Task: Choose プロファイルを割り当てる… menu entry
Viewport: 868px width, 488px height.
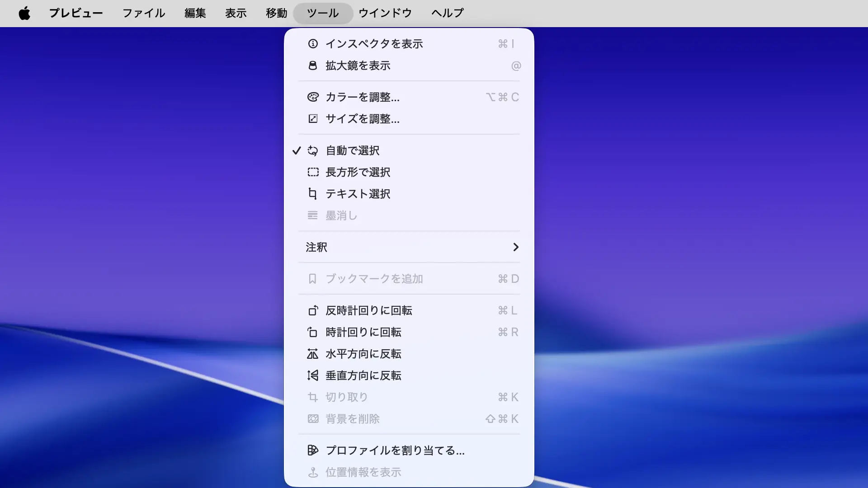Action: click(395, 450)
